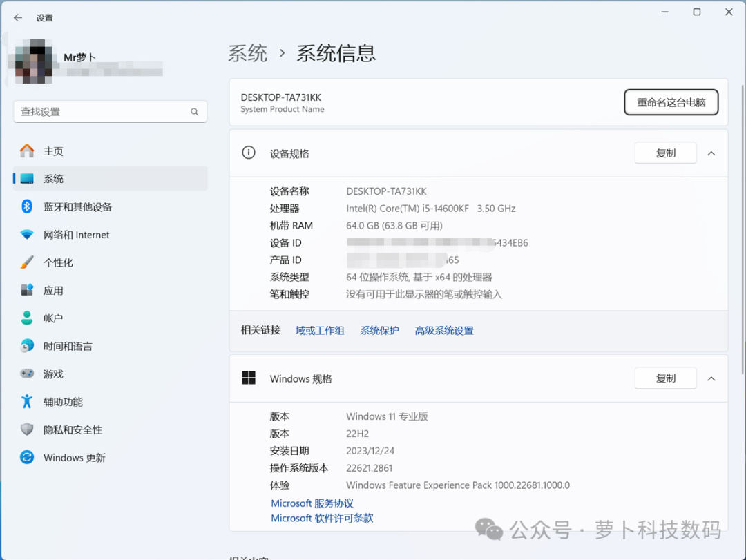Click the Windows logo icon beside Windows 规格
The width and height of the screenshot is (746, 560).
pyautogui.click(x=249, y=378)
